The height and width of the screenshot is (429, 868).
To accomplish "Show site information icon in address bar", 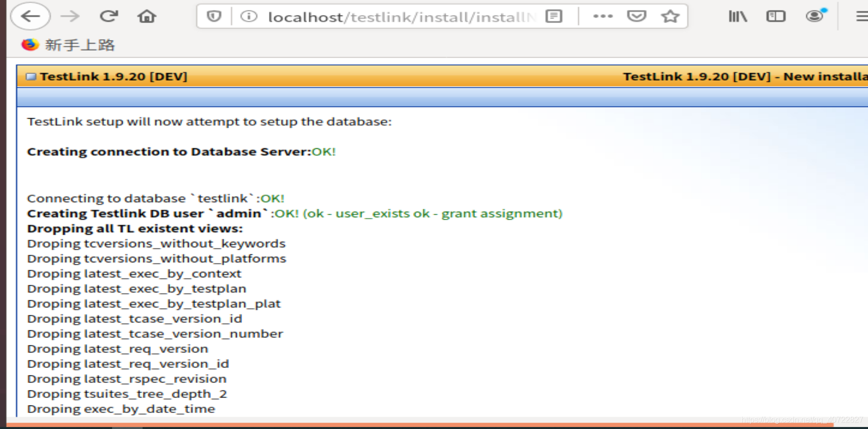I will (249, 17).
